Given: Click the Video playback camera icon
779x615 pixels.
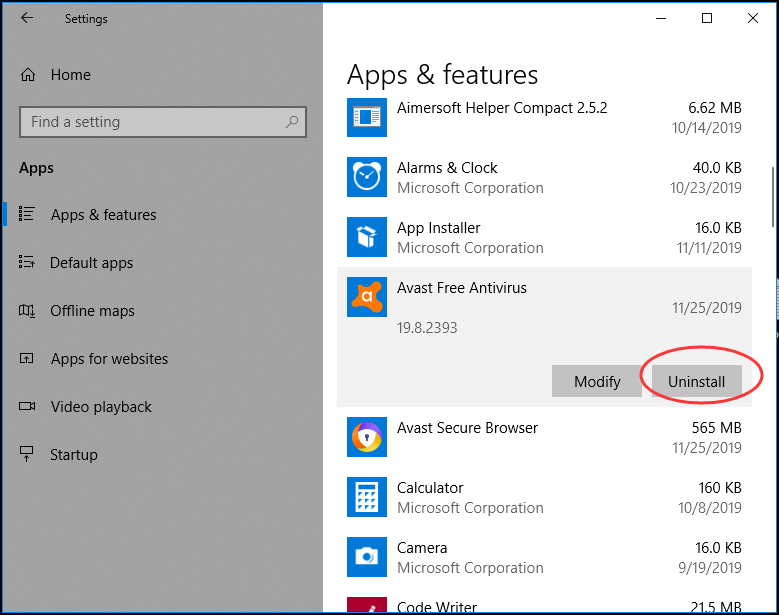Looking at the screenshot, I should click(x=27, y=406).
